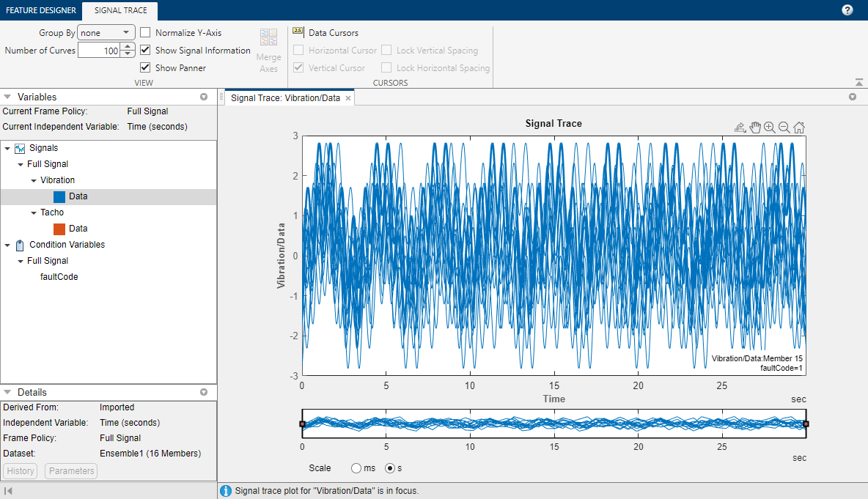Collapse the Condition Variables node
Screen dimensions: 868x499
coord(7,245)
